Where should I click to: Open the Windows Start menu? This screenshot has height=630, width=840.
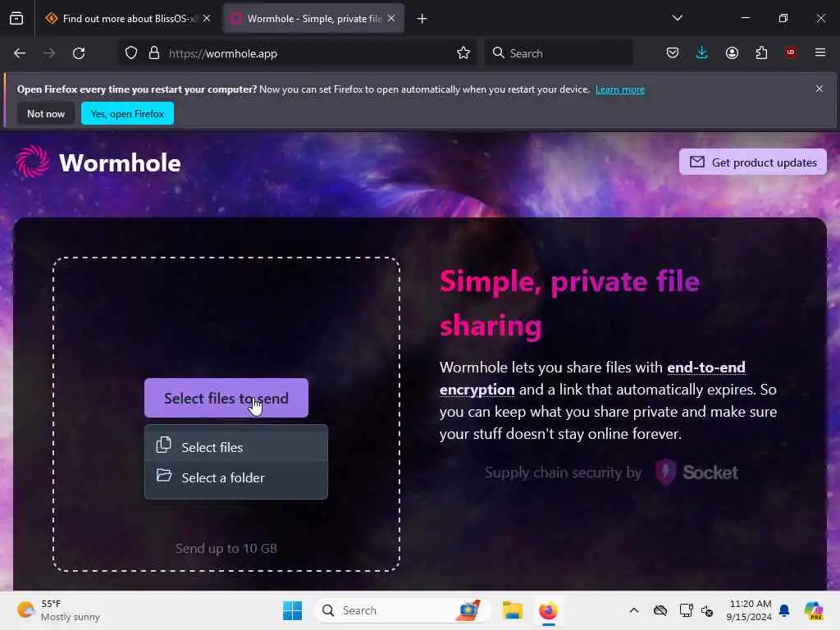pos(293,610)
